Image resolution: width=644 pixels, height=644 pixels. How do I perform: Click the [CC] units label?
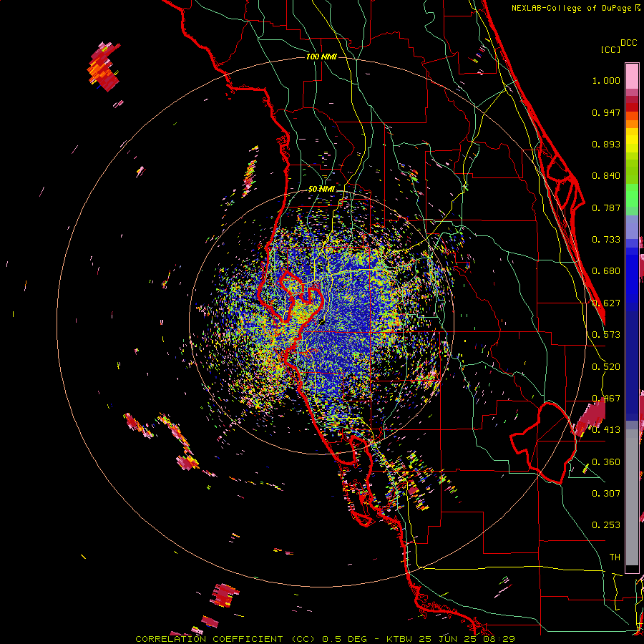(x=610, y=49)
